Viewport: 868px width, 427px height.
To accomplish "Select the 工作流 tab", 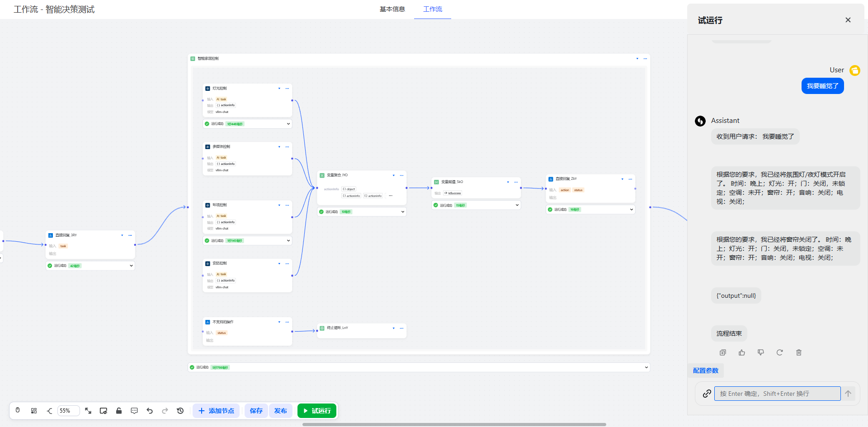I will pyautogui.click(x=433, y=9).
